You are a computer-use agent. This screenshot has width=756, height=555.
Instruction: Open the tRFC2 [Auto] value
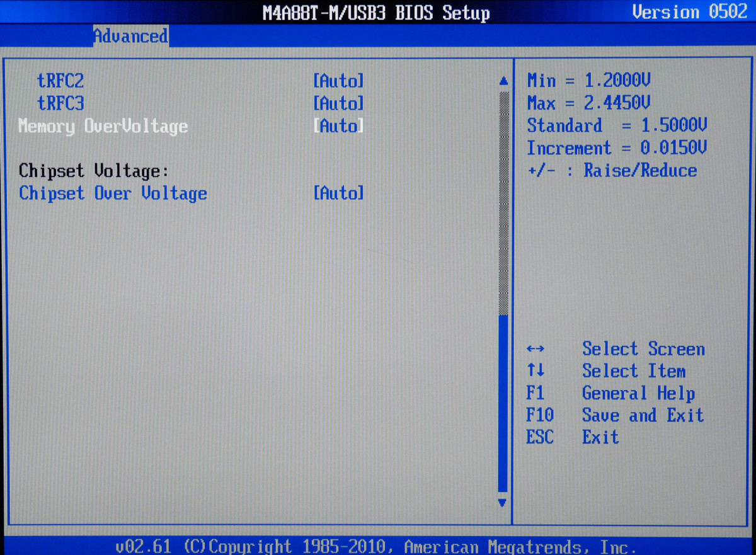pyautogui.click(x=339, y=81)
